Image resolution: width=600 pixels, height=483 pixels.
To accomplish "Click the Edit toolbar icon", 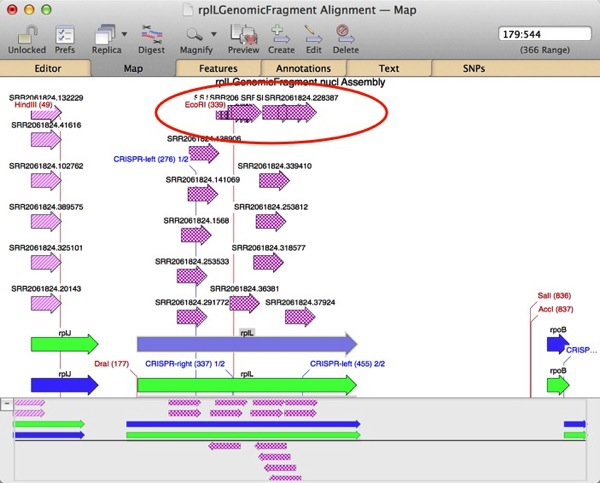I will (314, 33).
